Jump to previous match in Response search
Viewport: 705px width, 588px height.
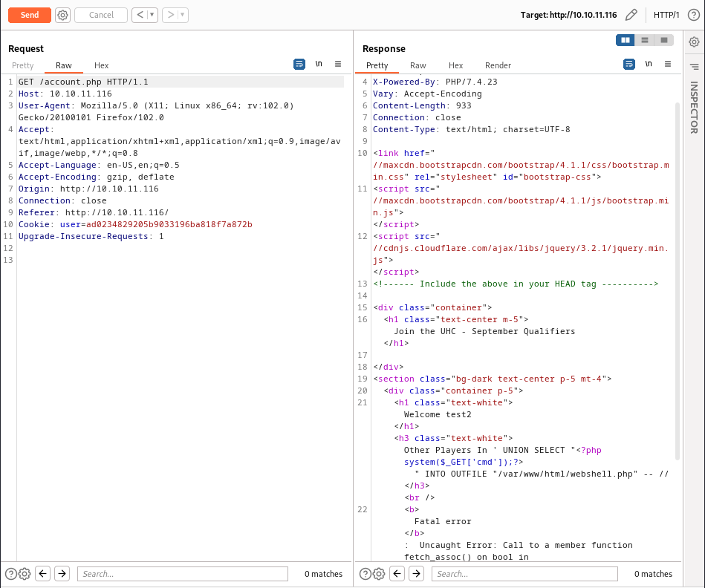397,574
